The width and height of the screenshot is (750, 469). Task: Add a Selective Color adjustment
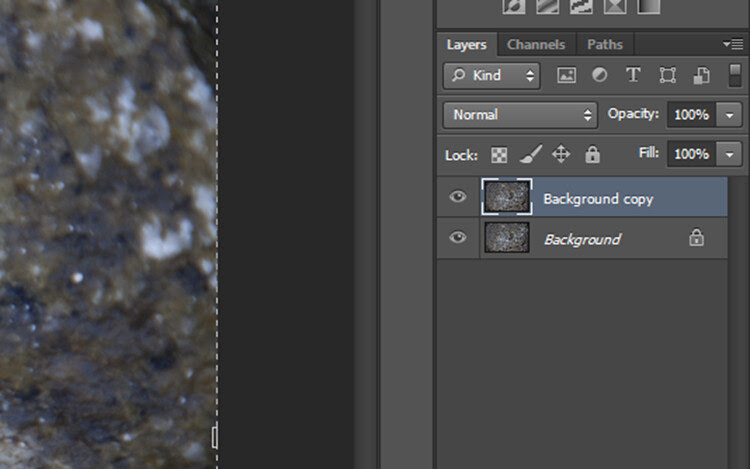click(615, 7)
